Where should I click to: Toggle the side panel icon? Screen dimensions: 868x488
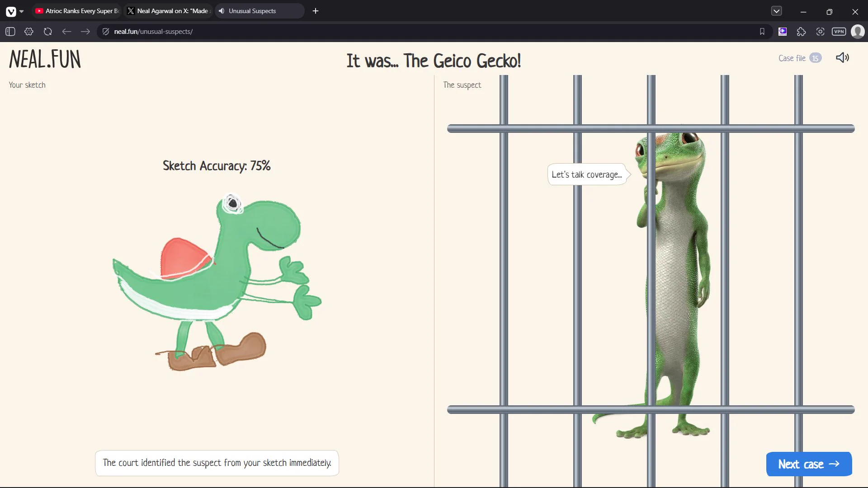point(10,32)
